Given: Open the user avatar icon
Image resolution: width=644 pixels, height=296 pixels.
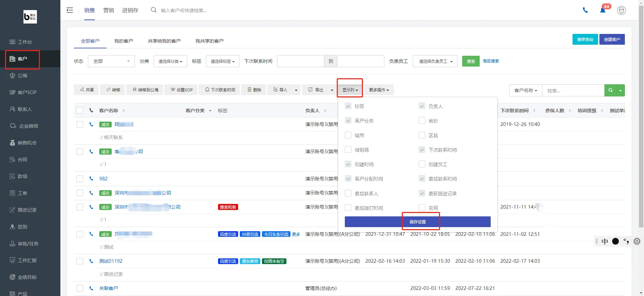Looking at the screenshot, I should [x=622, y=10].
